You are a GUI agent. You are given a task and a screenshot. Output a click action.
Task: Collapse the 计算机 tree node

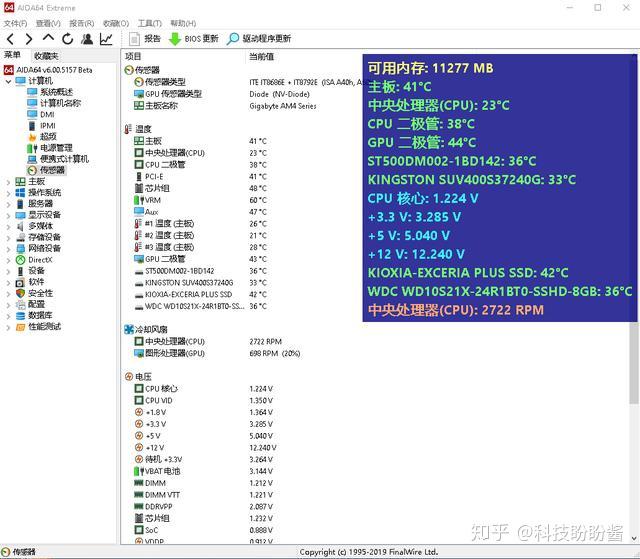pos(8,81)
